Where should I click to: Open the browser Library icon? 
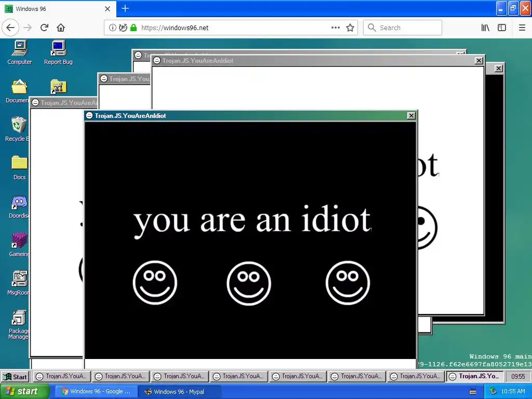485,28
